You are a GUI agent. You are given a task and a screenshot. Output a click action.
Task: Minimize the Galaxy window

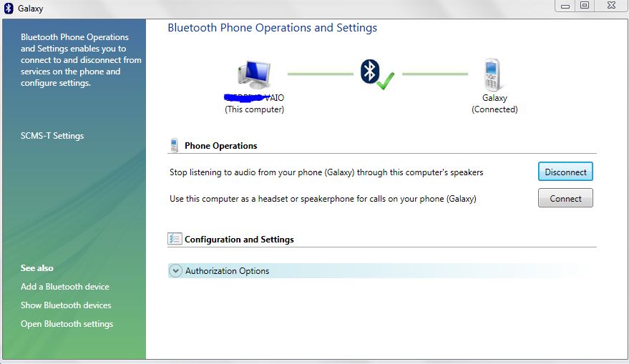(565, 6)
